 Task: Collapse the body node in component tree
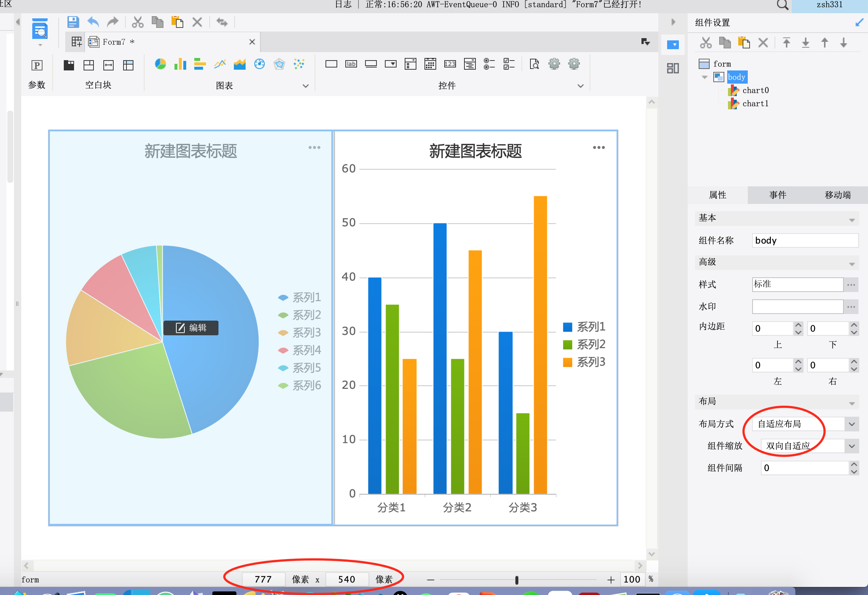tap(705, 77)
